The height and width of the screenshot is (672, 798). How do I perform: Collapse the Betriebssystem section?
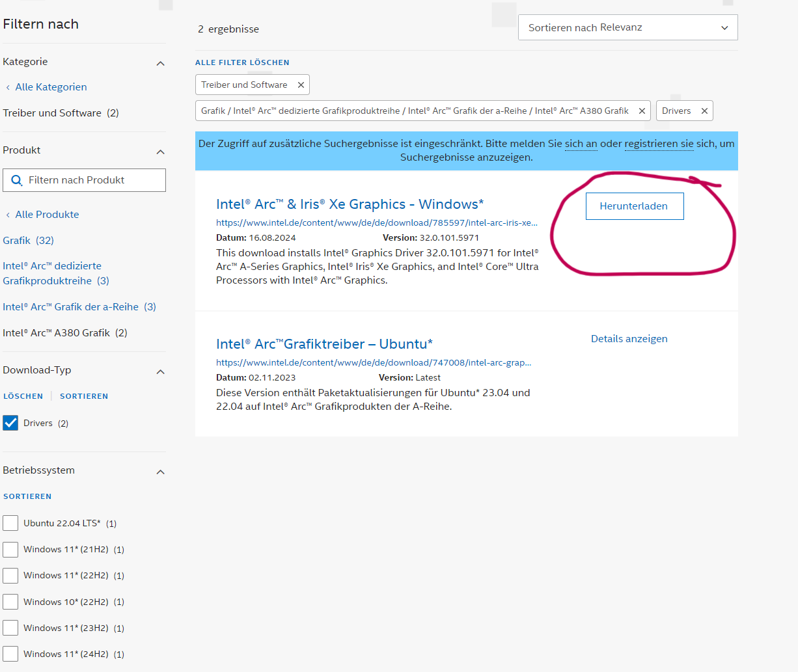click(x=161, y=472)
